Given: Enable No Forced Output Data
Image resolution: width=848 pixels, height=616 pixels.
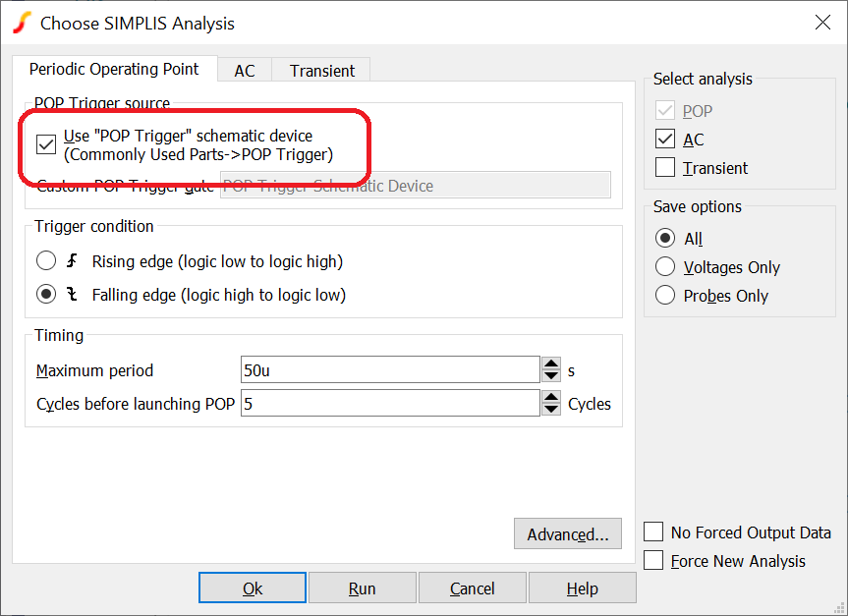Looking at the screenshot, I should [x=653, y=532].
